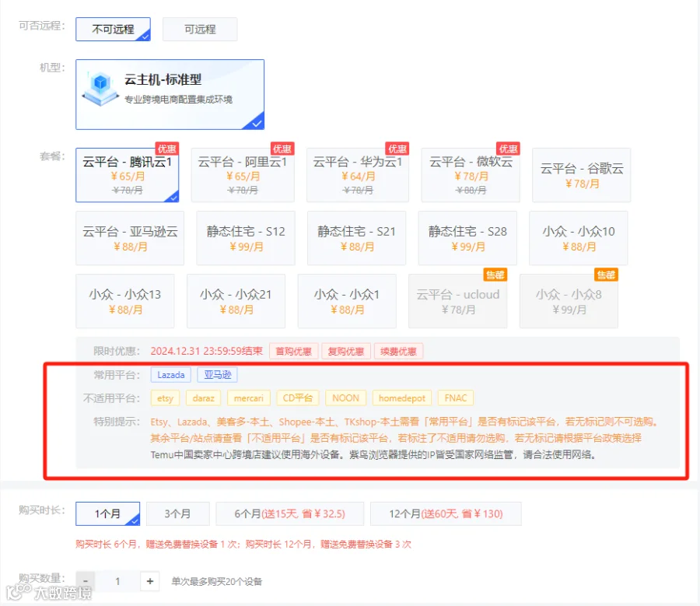Click the Temu中国卖家中心 notice line
This screenshot has width=700, height=606.
coord(373,454)
